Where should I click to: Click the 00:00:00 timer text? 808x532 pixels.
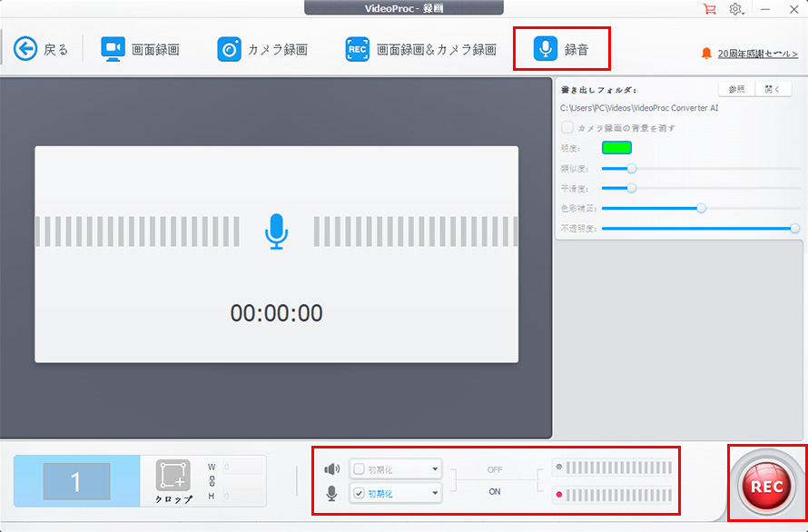point(277,313)
